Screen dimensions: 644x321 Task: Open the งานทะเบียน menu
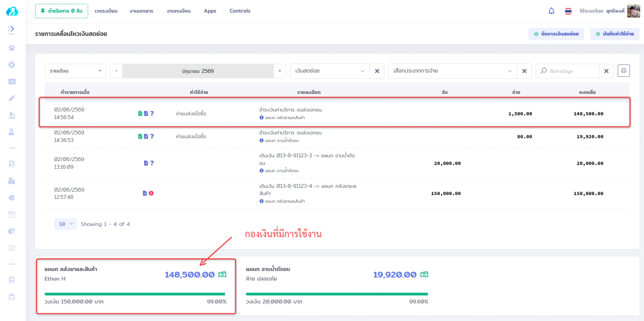tap(178, 11)
